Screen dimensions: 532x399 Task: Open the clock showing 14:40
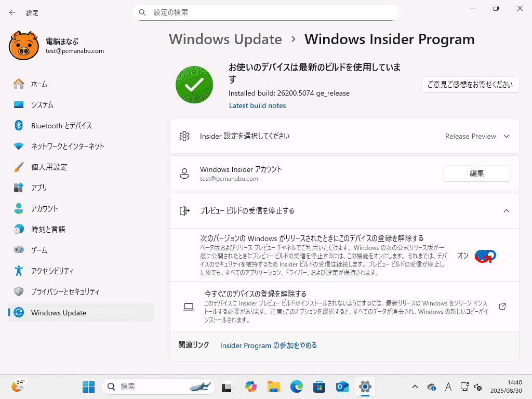pos(506,387)
